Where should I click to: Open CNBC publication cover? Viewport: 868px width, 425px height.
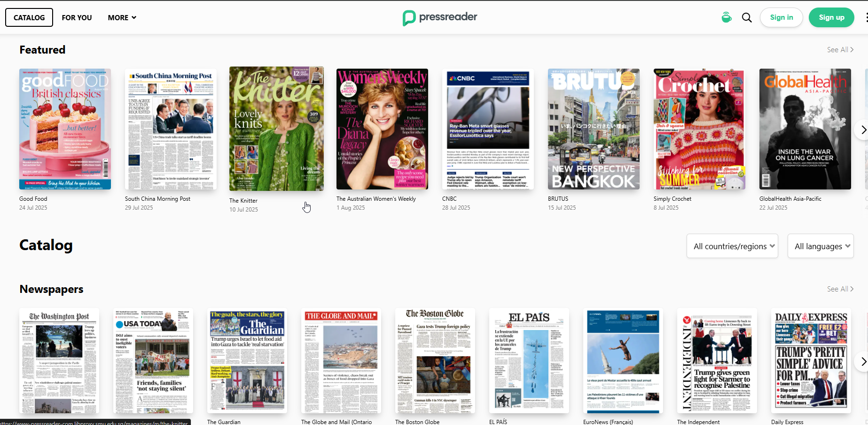(x=488, y=129)
